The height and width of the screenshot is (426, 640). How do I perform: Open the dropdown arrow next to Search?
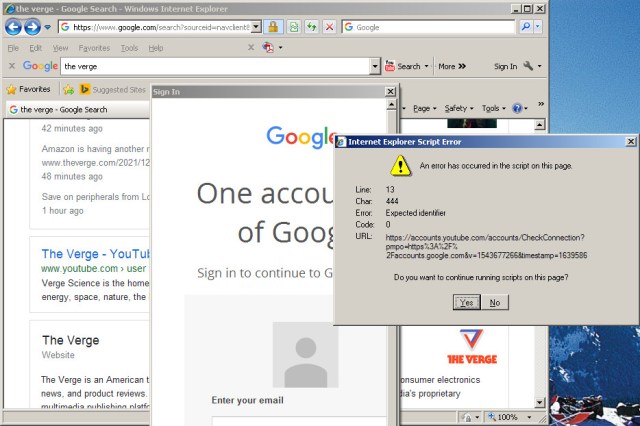[427, 66]
